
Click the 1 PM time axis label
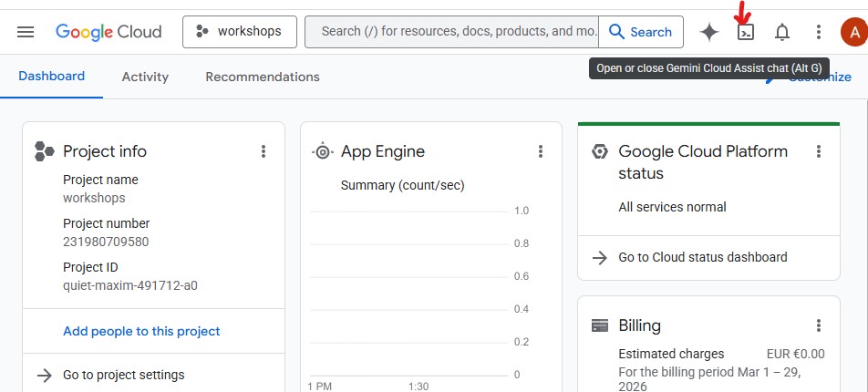(x=319, y=387)
